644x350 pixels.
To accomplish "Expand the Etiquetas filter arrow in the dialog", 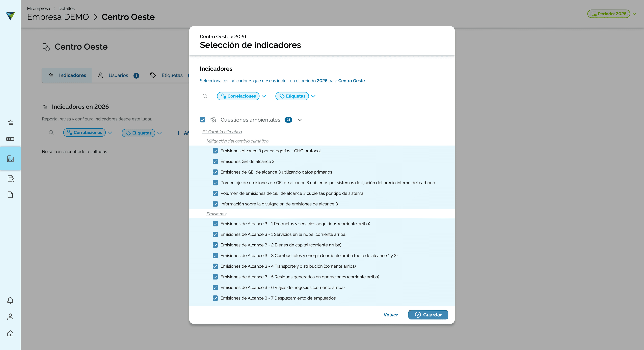I will pos(313,96).
